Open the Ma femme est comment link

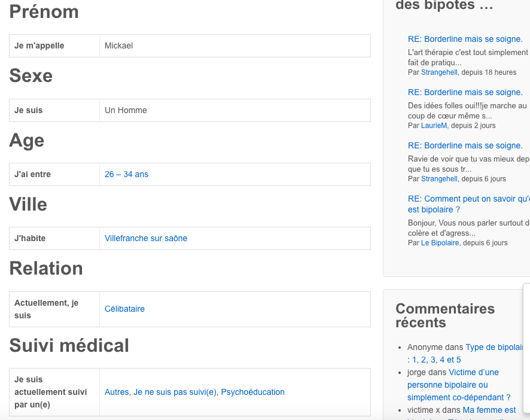point(489,410)
